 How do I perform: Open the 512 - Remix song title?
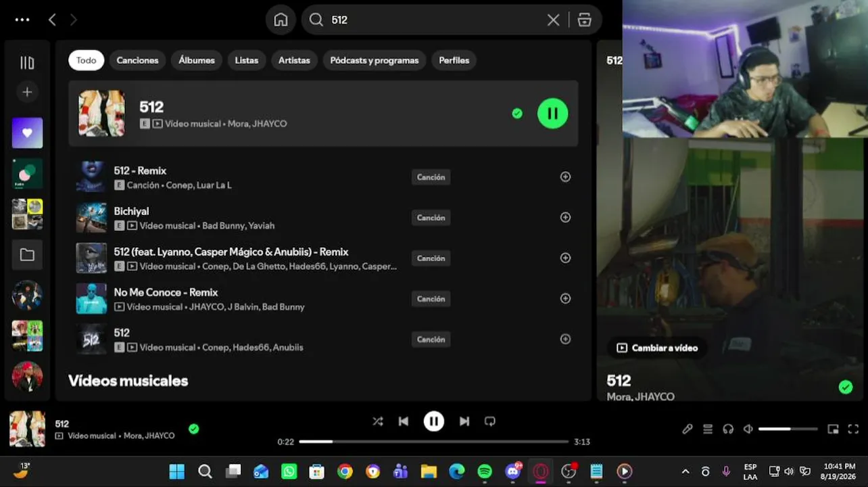coord(140,170)
